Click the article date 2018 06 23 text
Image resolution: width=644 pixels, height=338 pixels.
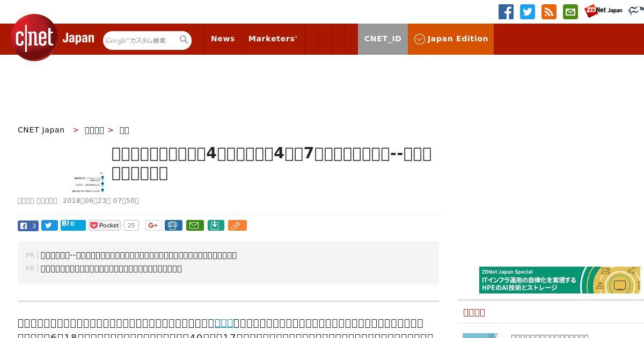101,201
